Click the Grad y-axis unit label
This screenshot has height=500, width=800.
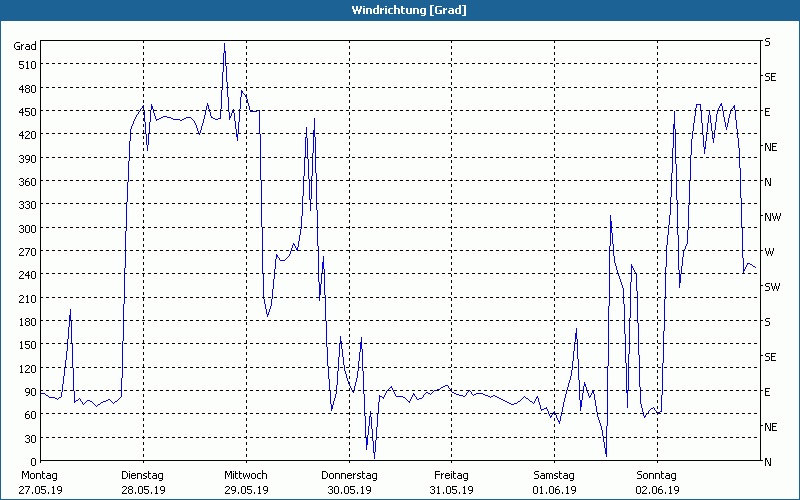pyautogui.click(x=25, y=46)
